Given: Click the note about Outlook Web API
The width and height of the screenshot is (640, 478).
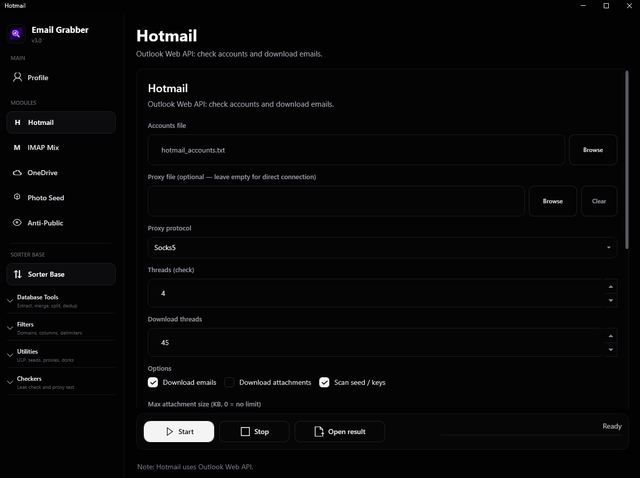Looking at the screenshot, I should [195, 467].
